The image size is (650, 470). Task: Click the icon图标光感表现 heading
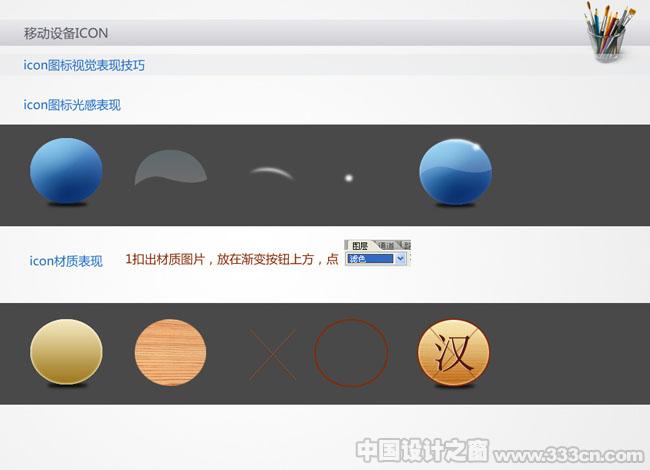click(x=72, y=105)
